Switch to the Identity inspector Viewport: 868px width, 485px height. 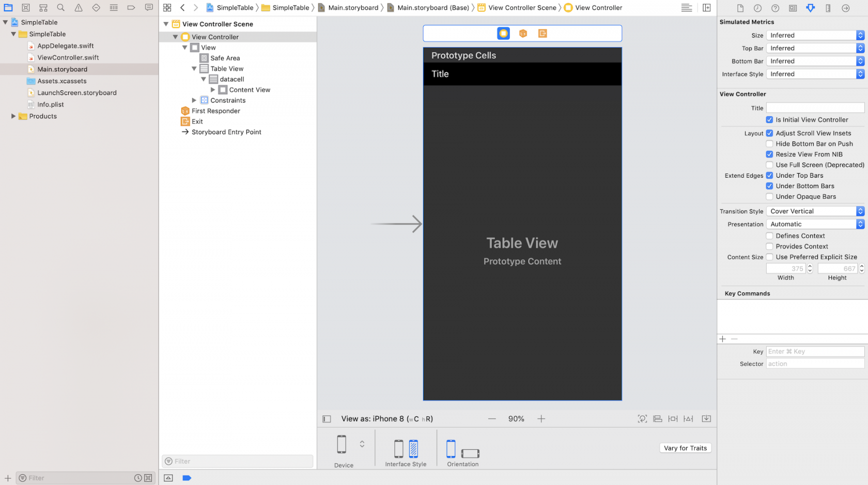pyautogui.click(x=792, y=8)
